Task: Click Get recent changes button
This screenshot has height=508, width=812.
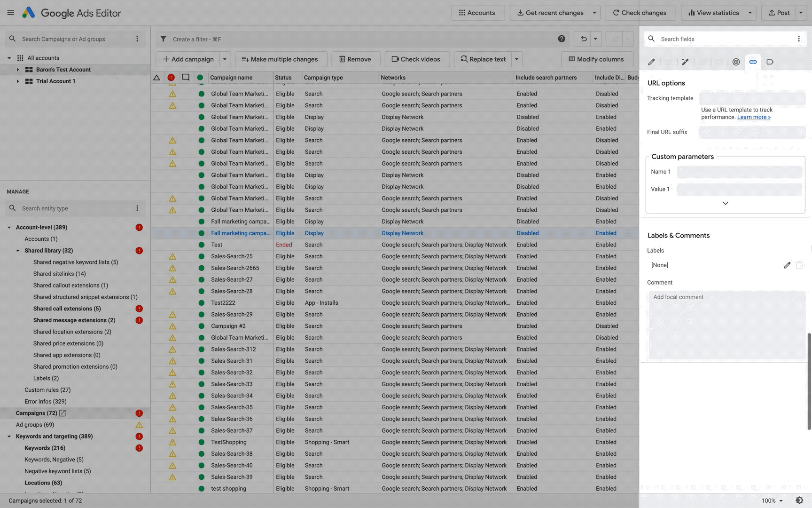Action: pyautogui.click(x=550, y=13)
